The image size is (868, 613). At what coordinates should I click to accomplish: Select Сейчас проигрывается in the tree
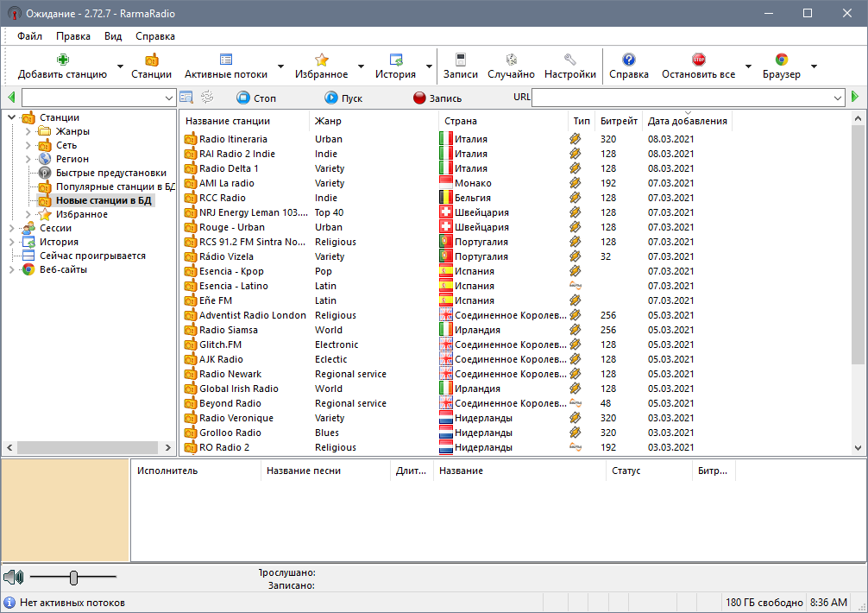pos(92,256)
